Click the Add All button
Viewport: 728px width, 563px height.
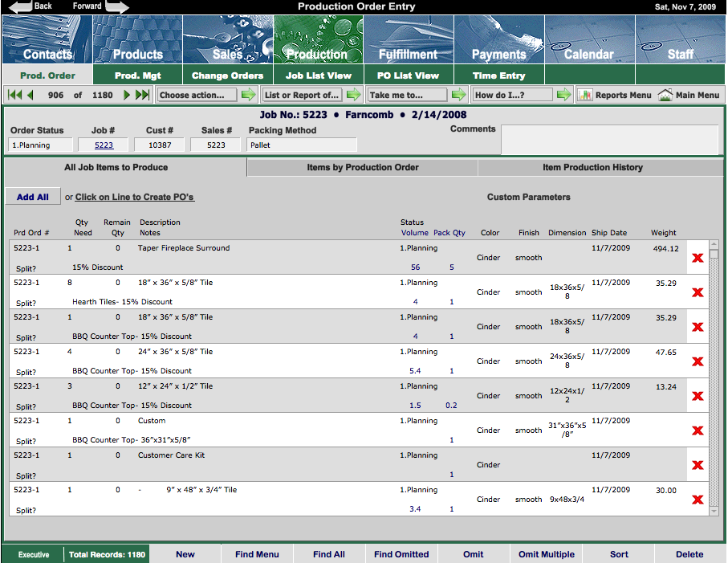tap(33, 197)
